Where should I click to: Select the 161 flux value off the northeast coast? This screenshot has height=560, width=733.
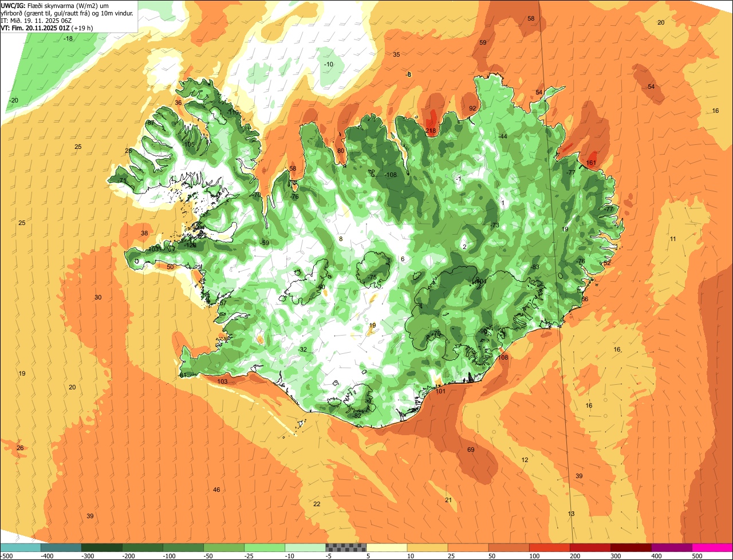coord(592,163)
